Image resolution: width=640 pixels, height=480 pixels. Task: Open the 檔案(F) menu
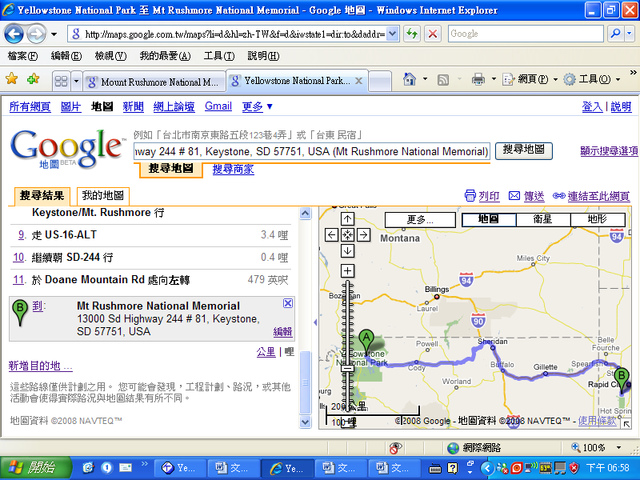(22, 56)
